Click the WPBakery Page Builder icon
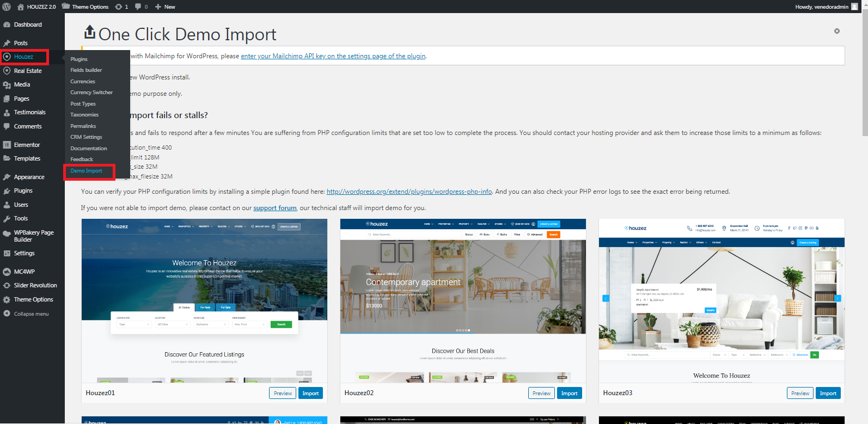This screenshot has height=424, width=868. coord(7,233)
